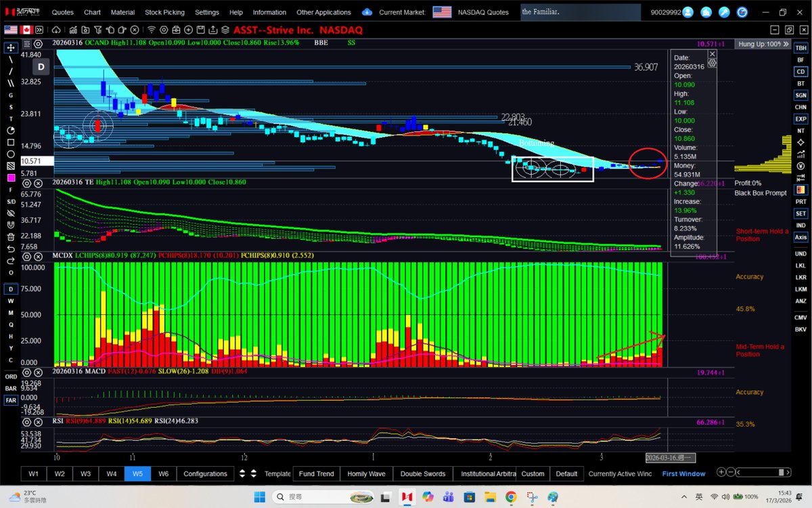
Task: Click the floppy disk save icon
Action: (x=200, y=30)
